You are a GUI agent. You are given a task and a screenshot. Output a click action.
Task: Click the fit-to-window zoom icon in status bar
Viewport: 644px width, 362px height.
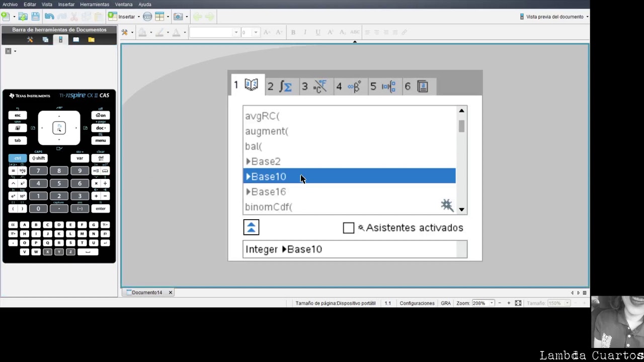pyautogui.click(x=518, y=303)
